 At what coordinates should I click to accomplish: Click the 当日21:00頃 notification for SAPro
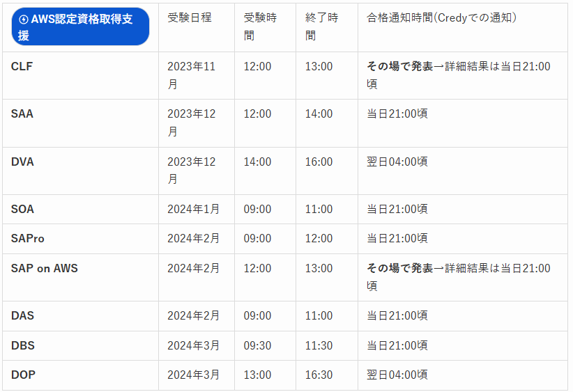[397, 239]
